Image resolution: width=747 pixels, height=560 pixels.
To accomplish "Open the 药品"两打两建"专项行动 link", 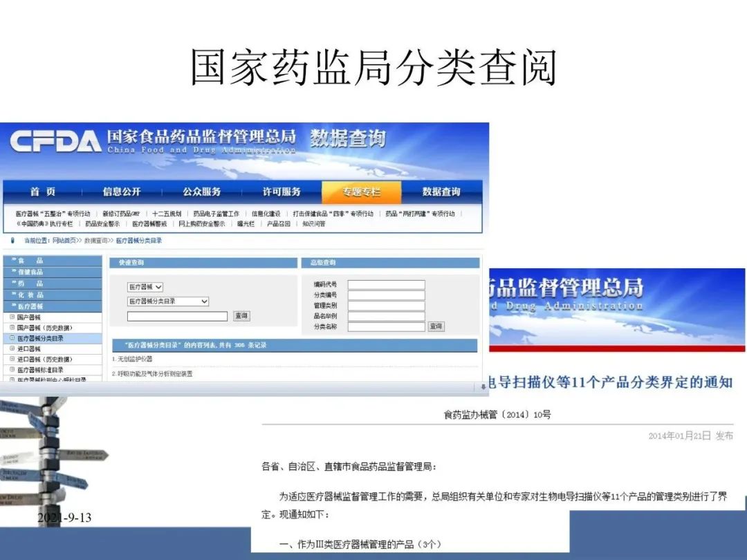I will (421, 214).
